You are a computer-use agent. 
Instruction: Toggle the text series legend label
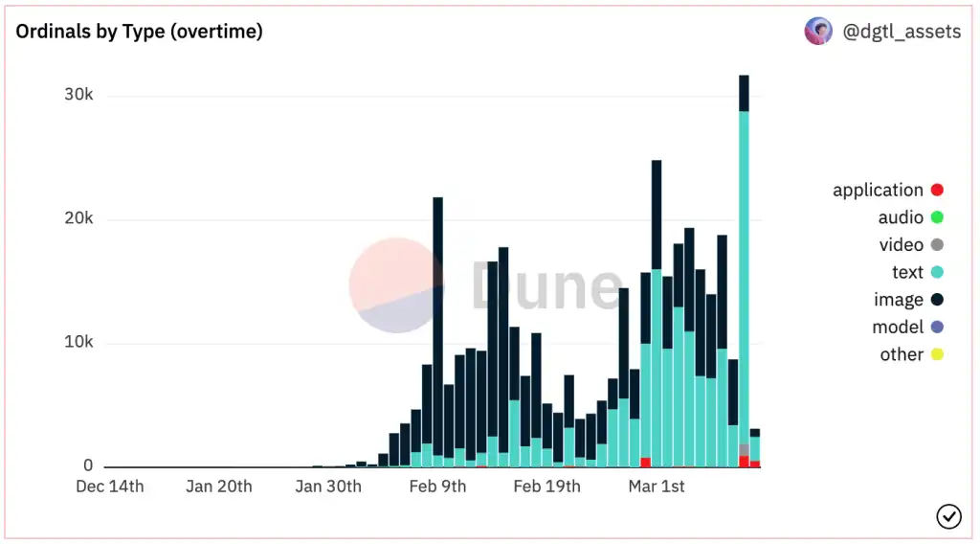click(x=907, y=273)
